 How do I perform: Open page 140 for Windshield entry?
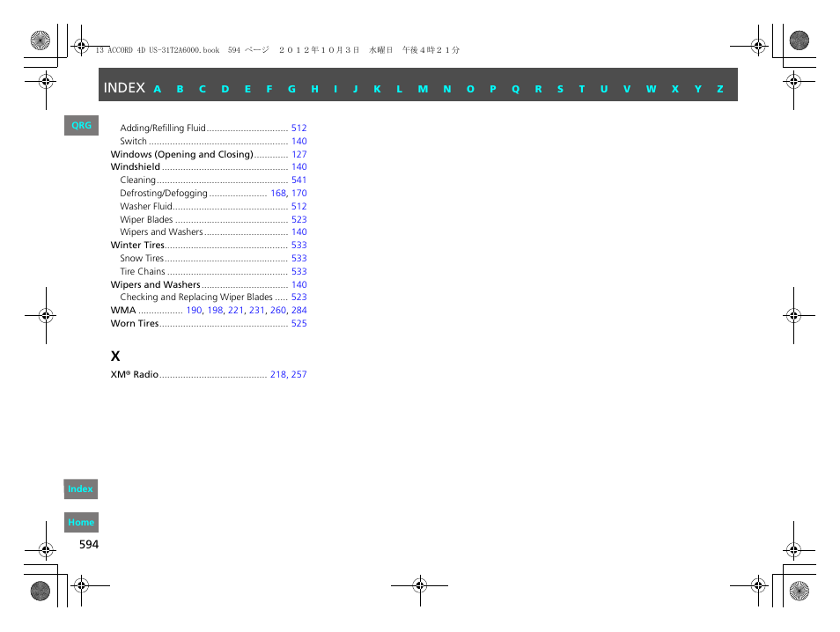(x=298, y=167)
